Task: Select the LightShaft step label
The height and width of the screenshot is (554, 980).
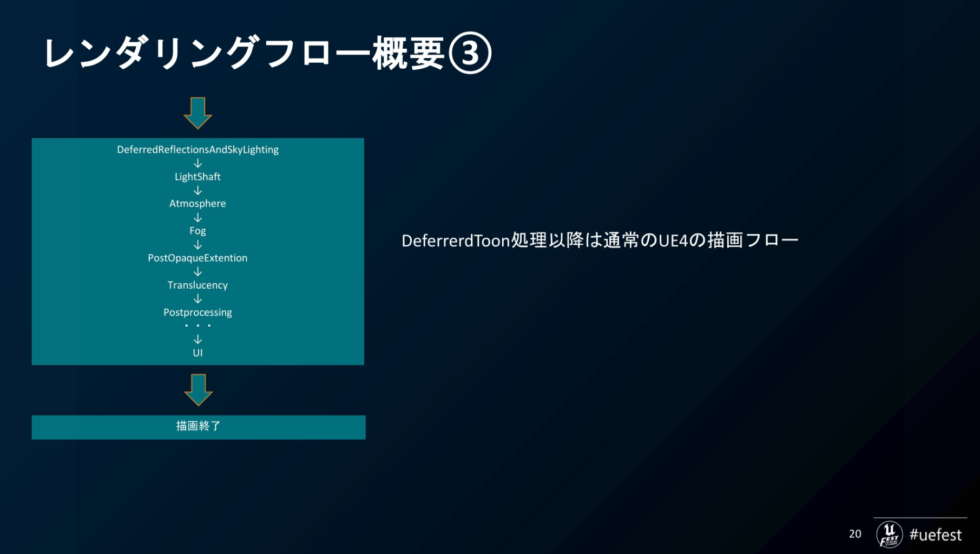Action: pos(198,177)
